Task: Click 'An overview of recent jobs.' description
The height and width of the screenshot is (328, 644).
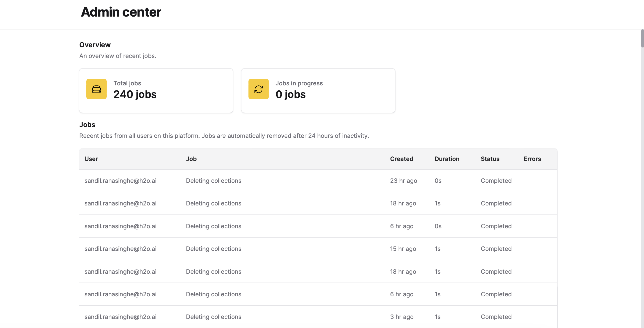Action: click(x=118, y=56)
